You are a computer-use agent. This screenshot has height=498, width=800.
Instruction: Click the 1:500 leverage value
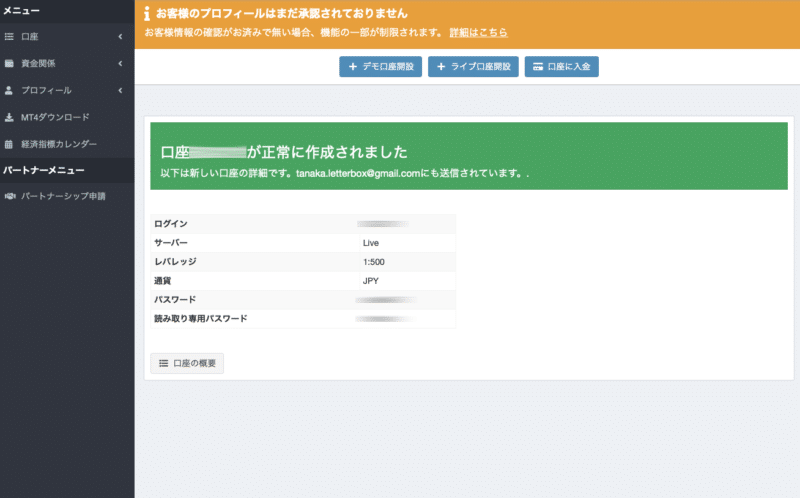click(x=374, y=262)
